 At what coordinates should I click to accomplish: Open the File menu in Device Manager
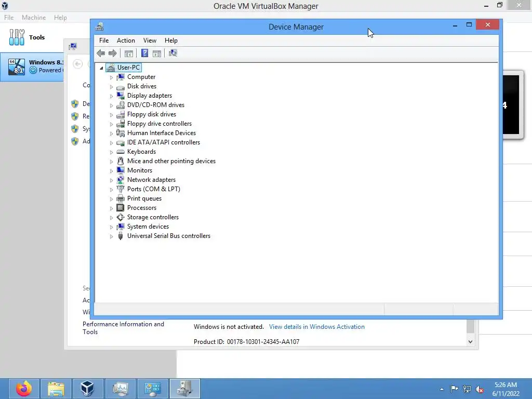[x=104, y=41]
